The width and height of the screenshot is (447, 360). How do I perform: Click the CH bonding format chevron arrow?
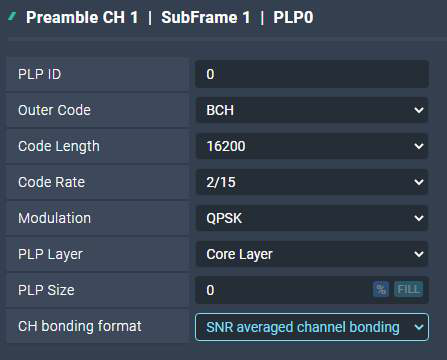419,327
